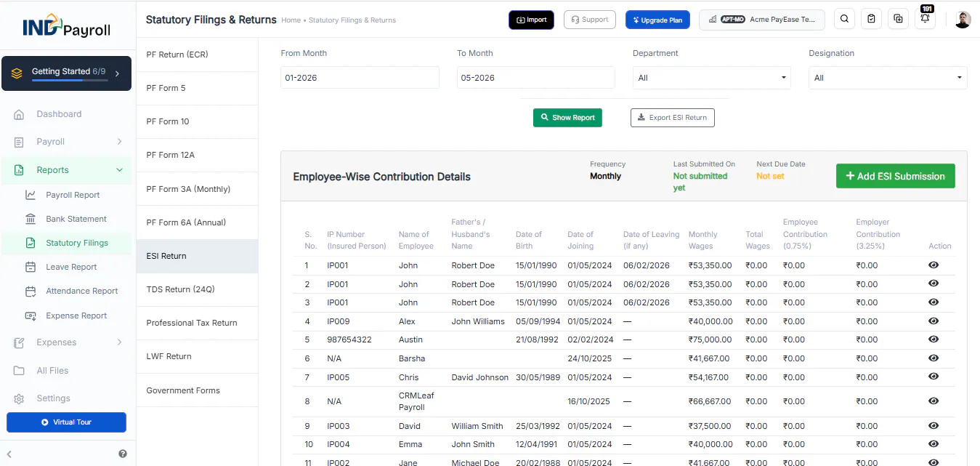Click the Reports chart icon in sidebar

[20, 170]
